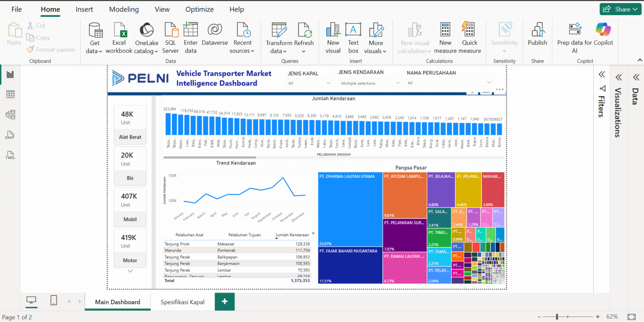This screenshot has height=322, width=644.
Task: Insert a Text box
Action: coord(353,38)
